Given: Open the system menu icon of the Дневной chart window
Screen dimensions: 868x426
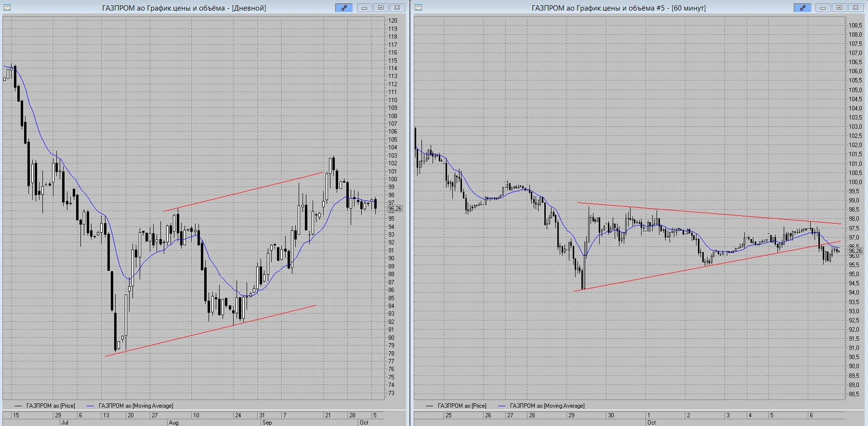Looking at the screenshot, I should tap(7, 8).
